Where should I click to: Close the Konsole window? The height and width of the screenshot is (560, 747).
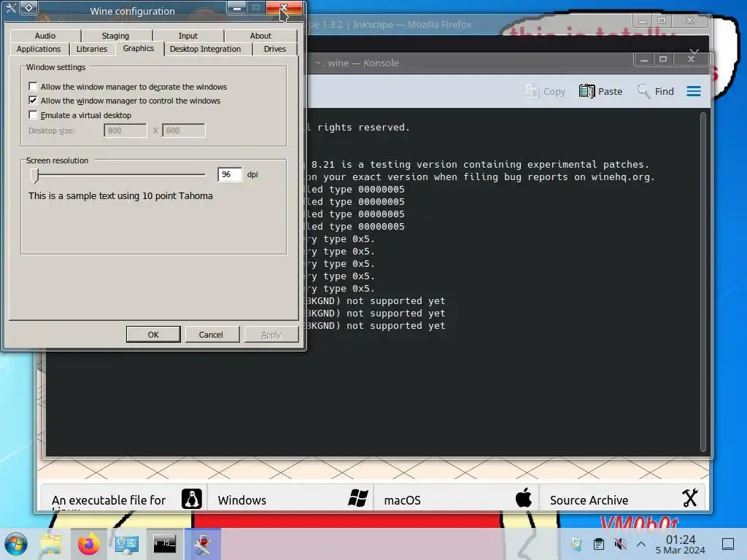tap(691, 60)
